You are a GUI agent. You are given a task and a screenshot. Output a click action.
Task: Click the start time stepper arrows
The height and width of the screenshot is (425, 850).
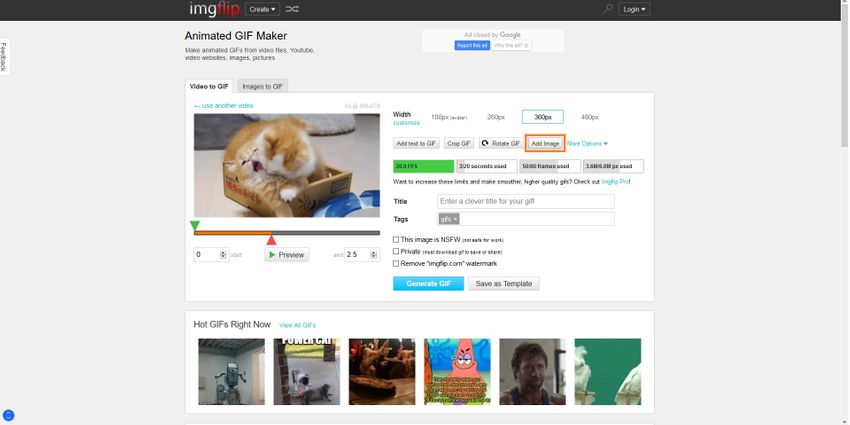(x=223, y=254)
